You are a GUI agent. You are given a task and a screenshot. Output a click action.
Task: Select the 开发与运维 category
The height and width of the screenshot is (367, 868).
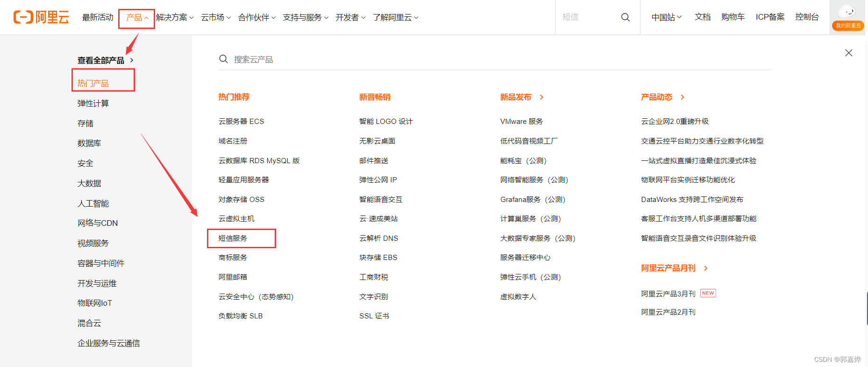coord(97,283)
